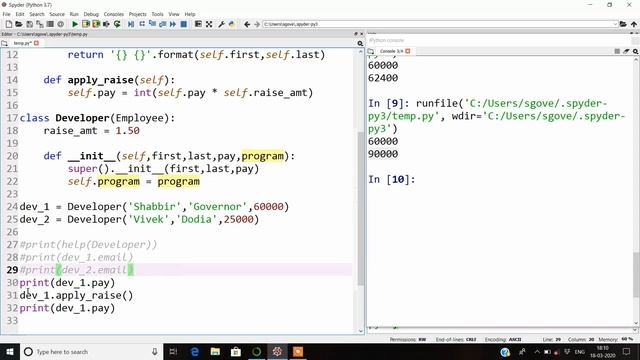The height and width of the screenshot is (360, 640).
Task: Open the PYTHONPATH manager icon
Action: (232, 24)
